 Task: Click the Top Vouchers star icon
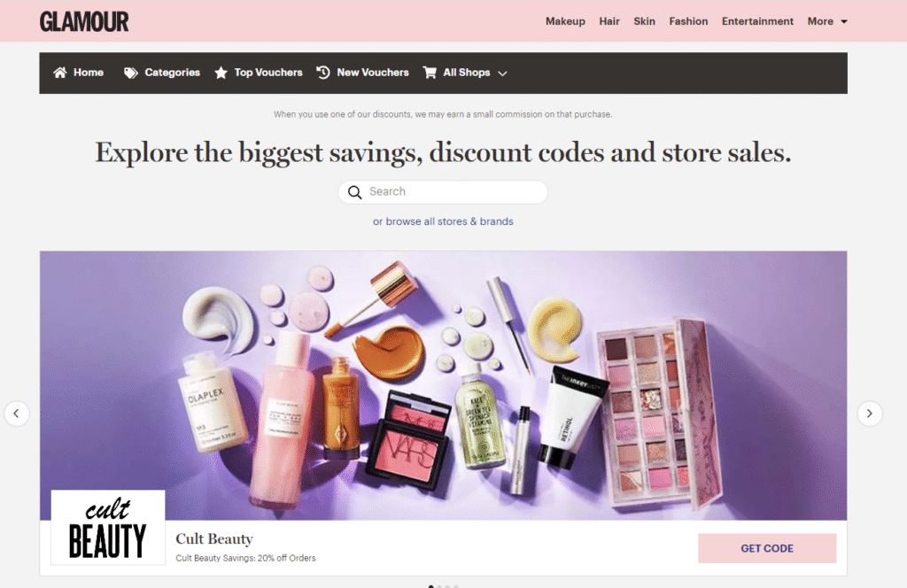point(221,73)
